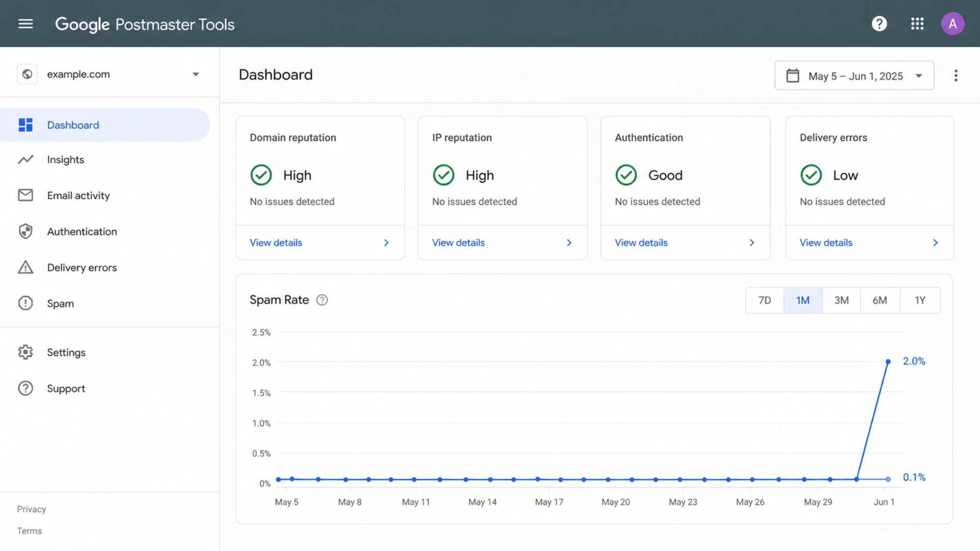Expand the example.com domain dropdown
980x551 pixels.
[x=195, y=74]
